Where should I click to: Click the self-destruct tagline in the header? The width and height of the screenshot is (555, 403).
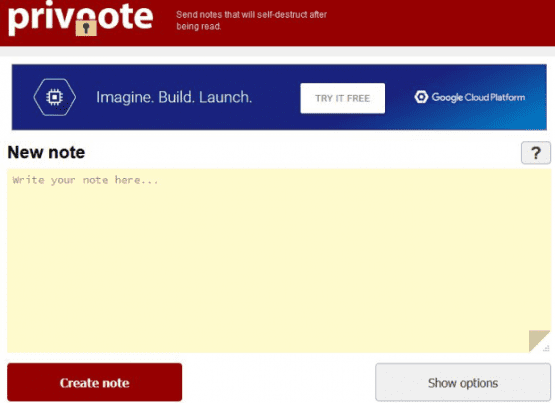tap(251, 21)
